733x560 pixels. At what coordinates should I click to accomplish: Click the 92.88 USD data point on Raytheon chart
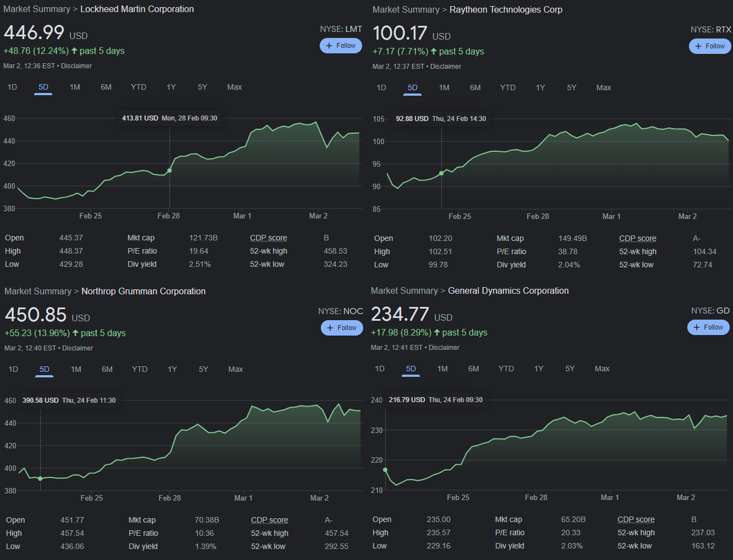point(441,173)
